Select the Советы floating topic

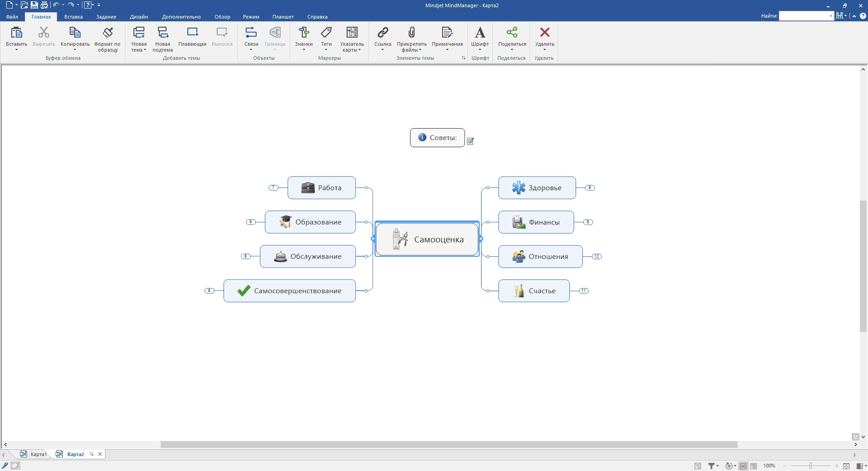click(437, 138)
